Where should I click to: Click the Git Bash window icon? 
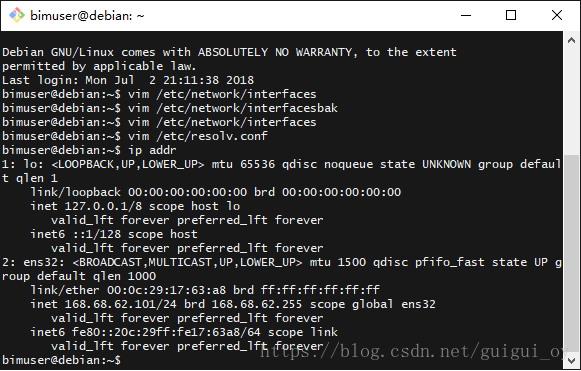click(x=17, y=15)
